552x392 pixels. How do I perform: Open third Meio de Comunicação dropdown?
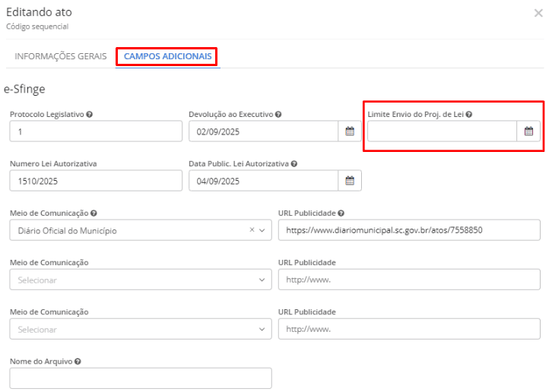[262, 329]
